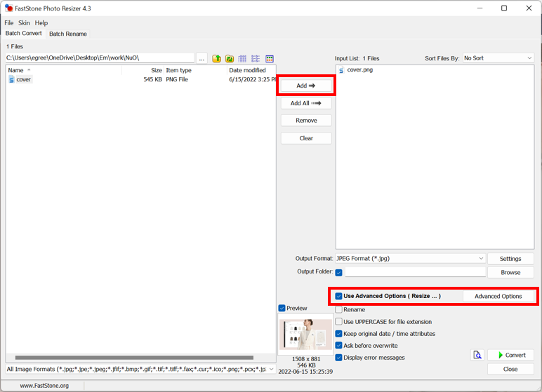The image size is (542, 392).
Task: Open the Skin menu
Action: [x=24, y=23]
